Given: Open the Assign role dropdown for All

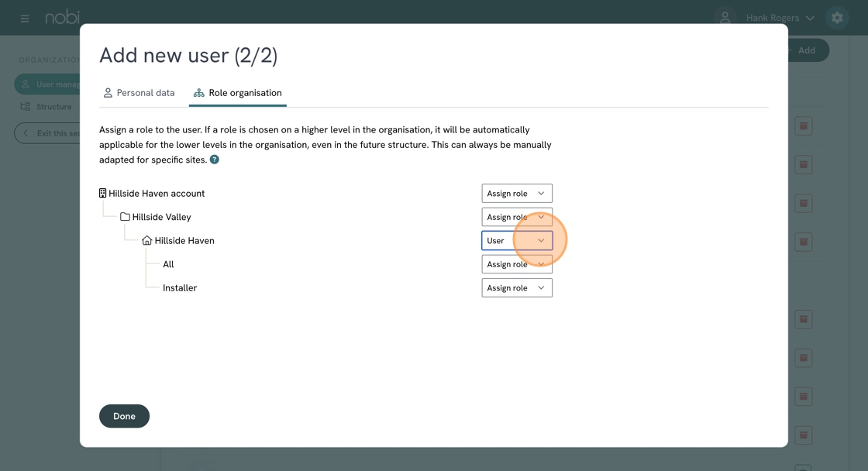Looking at the screenshot, I should (x=517, y=264).
